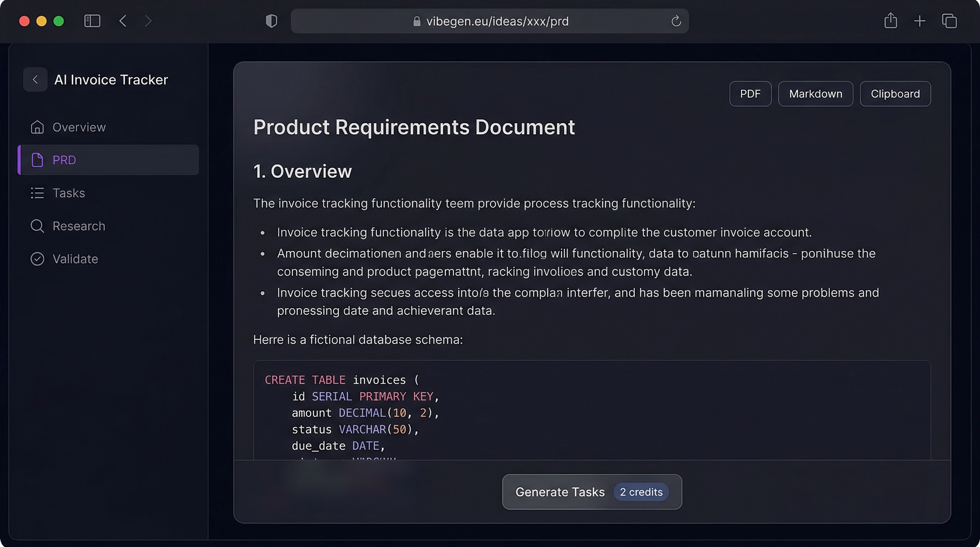
Task: Export the document as PDF
Action: click(750, 94)
